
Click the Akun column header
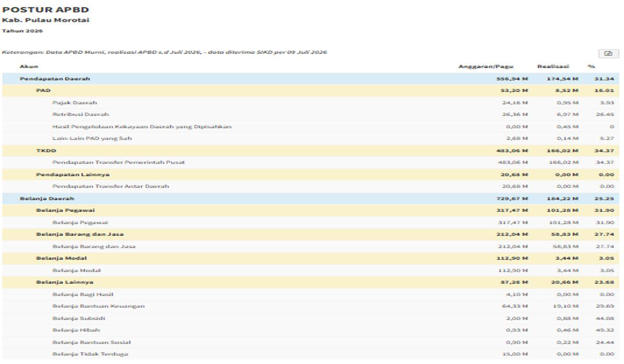(x=29, y=67)
